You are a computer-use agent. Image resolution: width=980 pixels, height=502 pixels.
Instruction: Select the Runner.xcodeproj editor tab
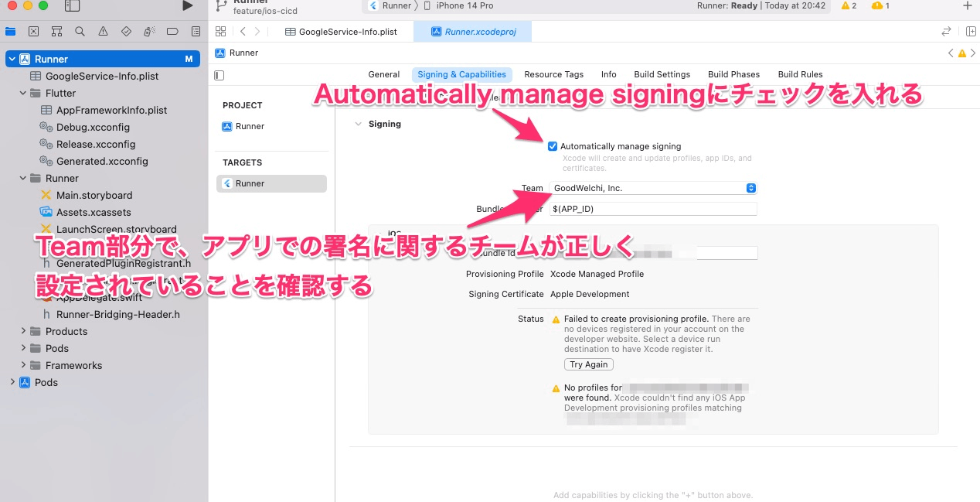473,32
